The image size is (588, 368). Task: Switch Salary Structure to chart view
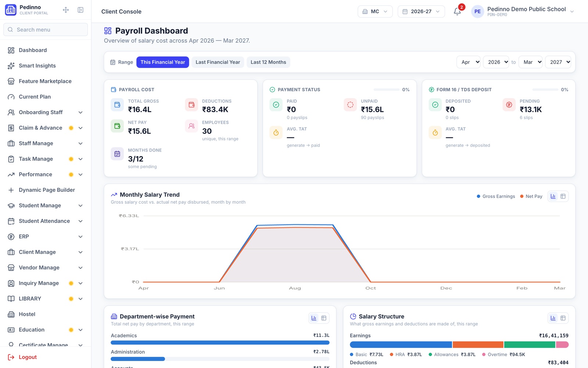(553, 318)
